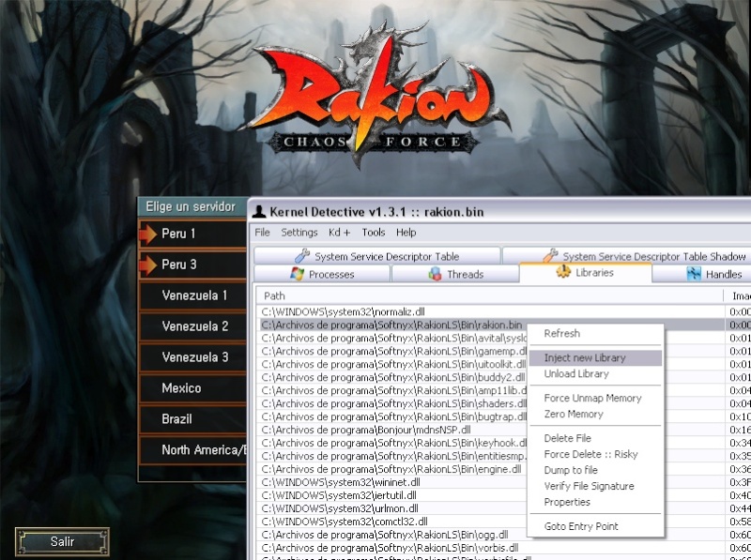Image resolution: width=751 pixels, height=560 pixels.
Task: Select the Peru 1 server arrow icon
Action: coord(148,235)
